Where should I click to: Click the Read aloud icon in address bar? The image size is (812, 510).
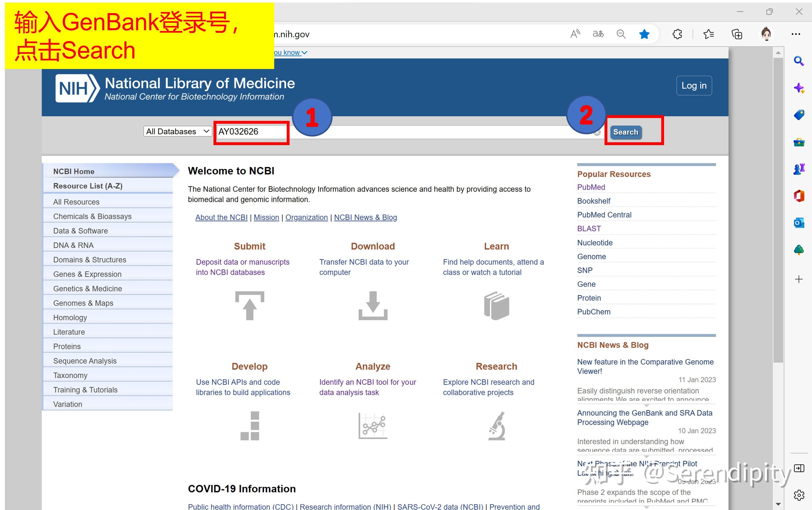coord(575,34)
